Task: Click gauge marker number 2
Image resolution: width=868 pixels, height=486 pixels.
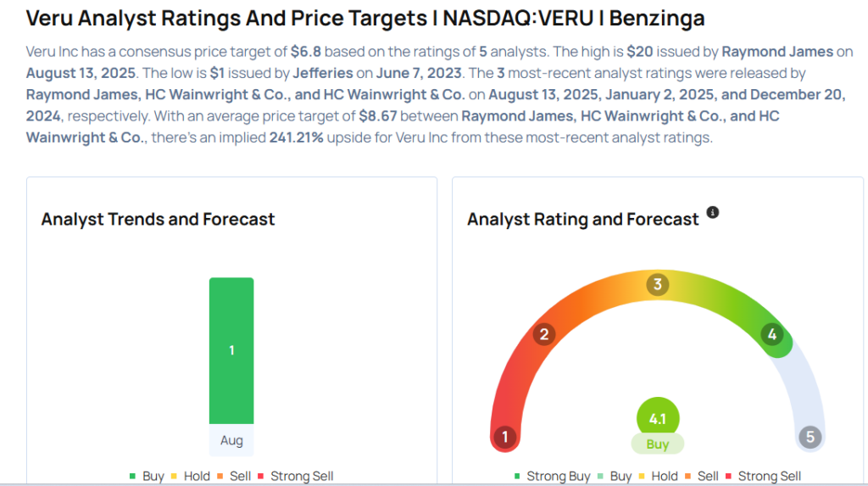Action: point(543,334)
